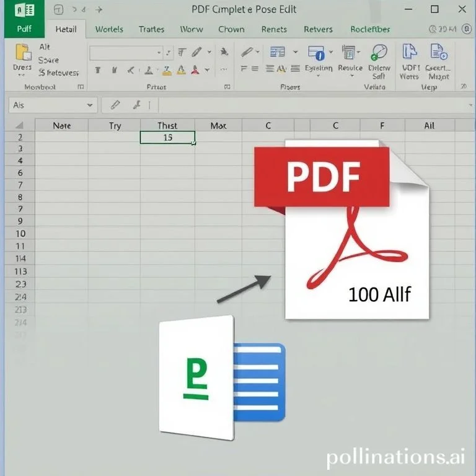Click the Ssare clipboard option

pos(48,60)
